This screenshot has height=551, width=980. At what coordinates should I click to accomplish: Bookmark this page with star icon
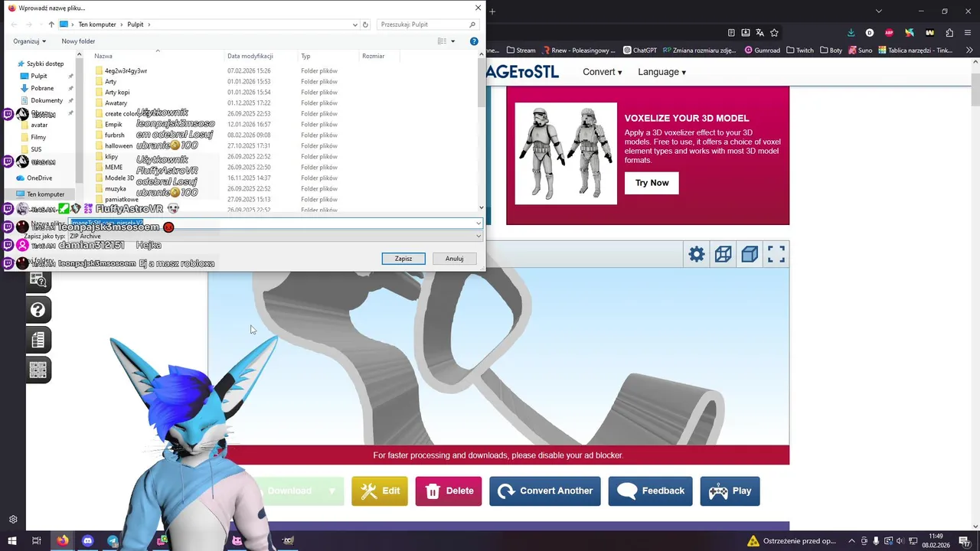click(x=774, y=33)
